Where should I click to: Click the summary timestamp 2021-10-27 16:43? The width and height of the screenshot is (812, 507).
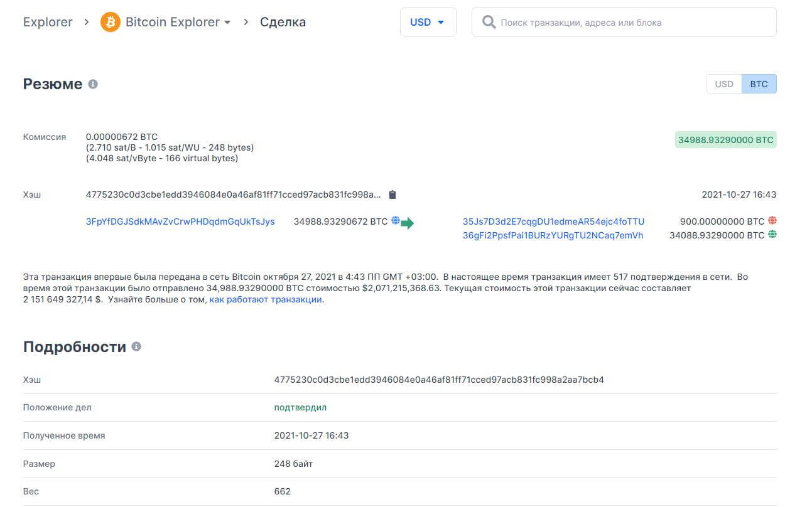click(739, 195)
